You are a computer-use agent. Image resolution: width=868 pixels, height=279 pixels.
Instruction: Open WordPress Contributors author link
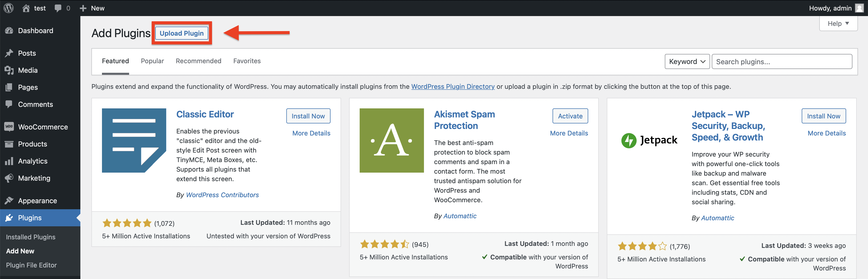222,195
